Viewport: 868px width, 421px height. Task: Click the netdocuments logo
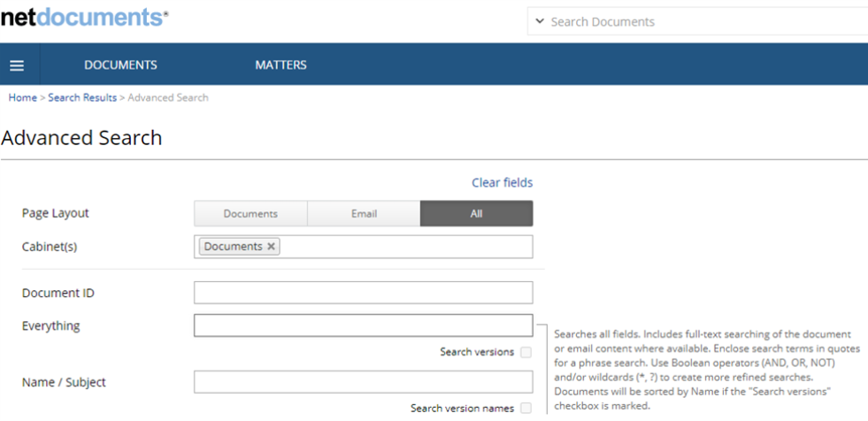[x=83, y=17]
